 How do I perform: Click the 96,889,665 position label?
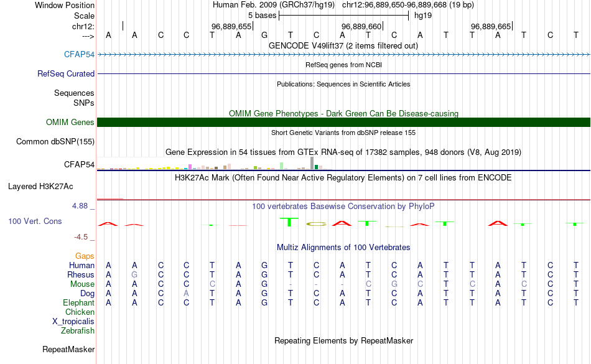click(x=491, y=26)
